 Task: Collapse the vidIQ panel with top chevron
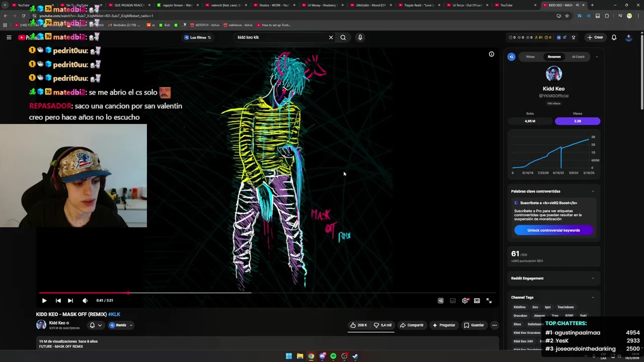(597, 57)
